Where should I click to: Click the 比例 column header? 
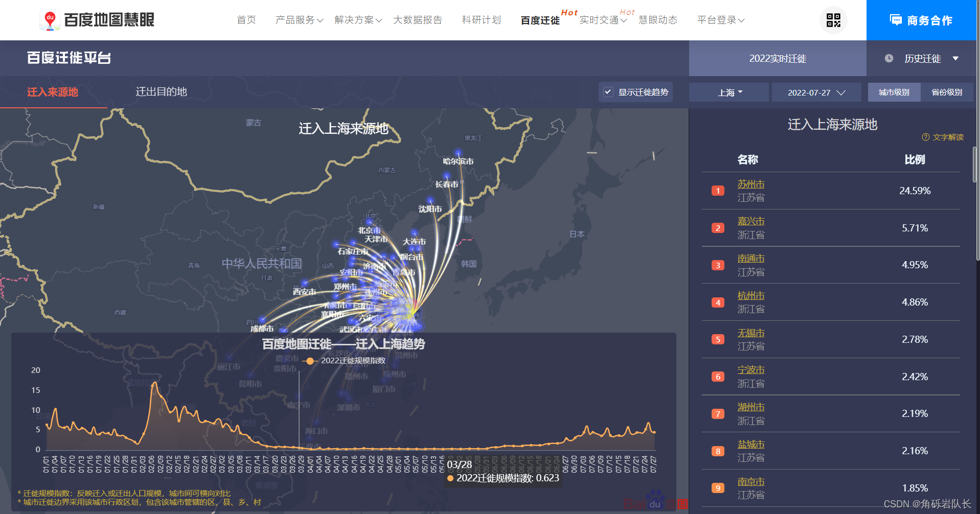coord(915,159)
